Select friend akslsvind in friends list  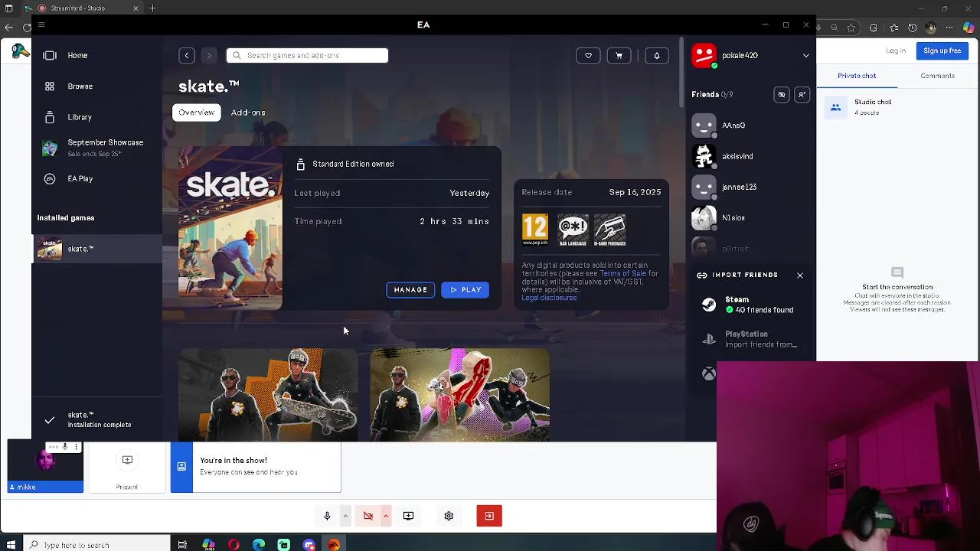(750, 156)
